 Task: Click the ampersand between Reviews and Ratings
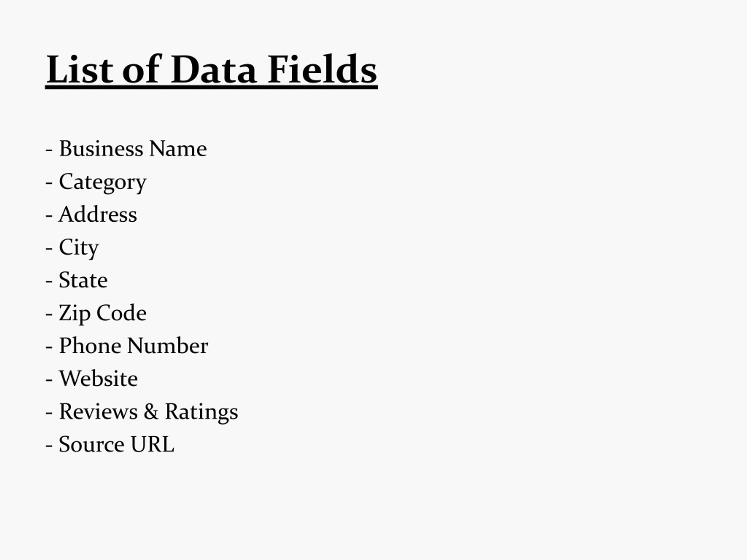(x=151, y=411)
